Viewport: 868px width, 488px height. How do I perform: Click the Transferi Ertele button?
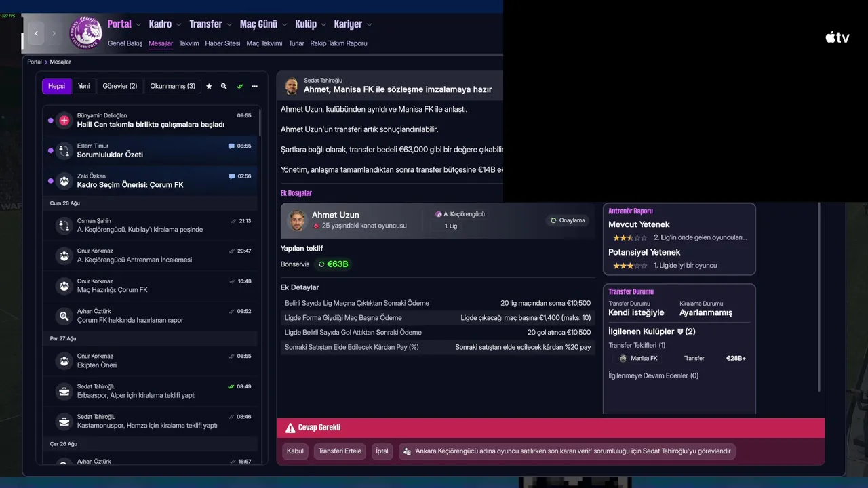pos(340,451)
